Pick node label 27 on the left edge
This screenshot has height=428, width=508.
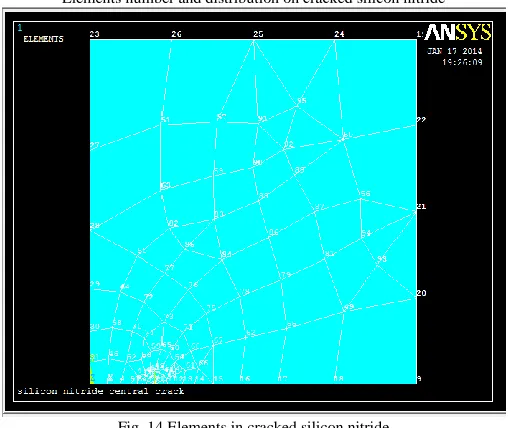[95, 146]
